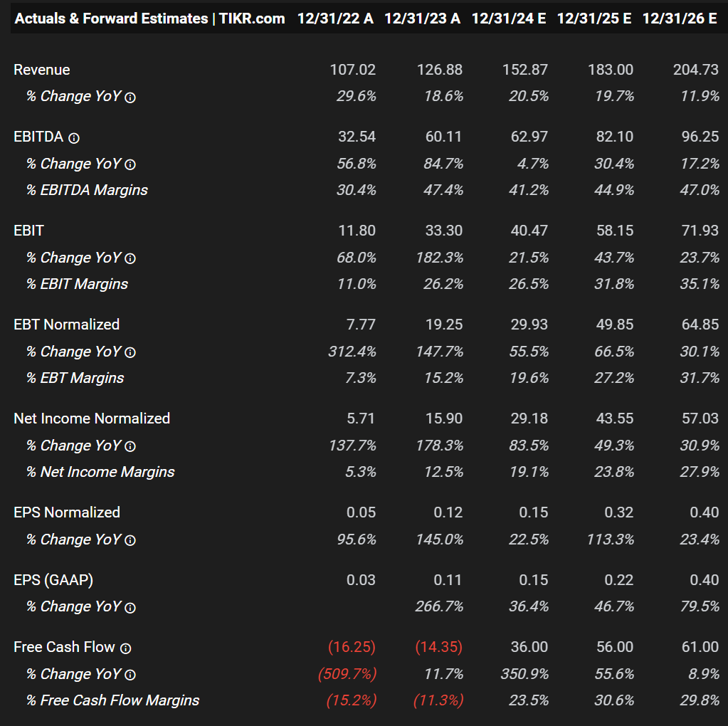
Task: Select the 12/31/24 E column header
Action: click(509, 19)
